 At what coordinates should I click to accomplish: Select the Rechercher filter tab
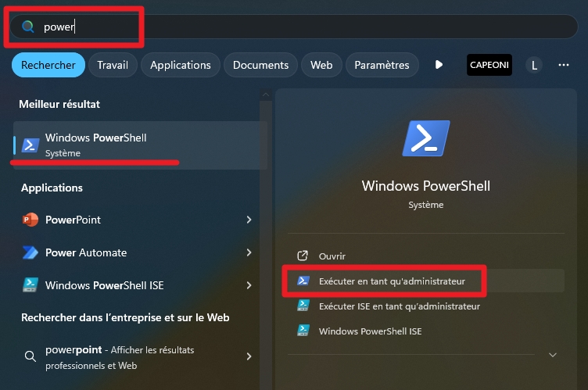(x=48, y=65)
